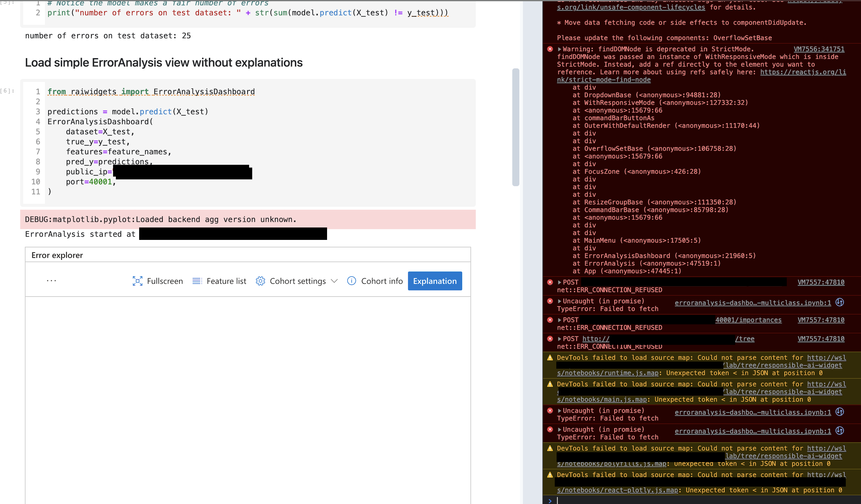The height and width of the screenshot is (504, 861).
Task: Click the Fullscreen icon in Error explorer
Action: click(137, 281)
